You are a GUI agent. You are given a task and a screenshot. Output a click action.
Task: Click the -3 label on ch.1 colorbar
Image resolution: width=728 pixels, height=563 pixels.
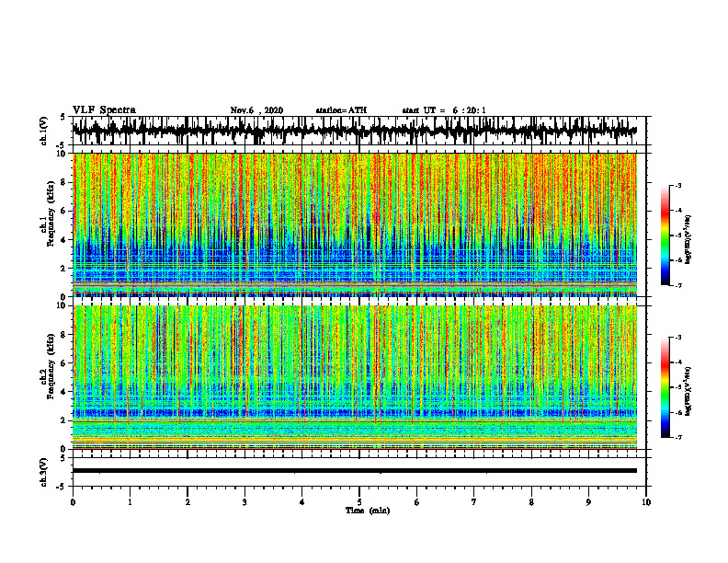678,186
